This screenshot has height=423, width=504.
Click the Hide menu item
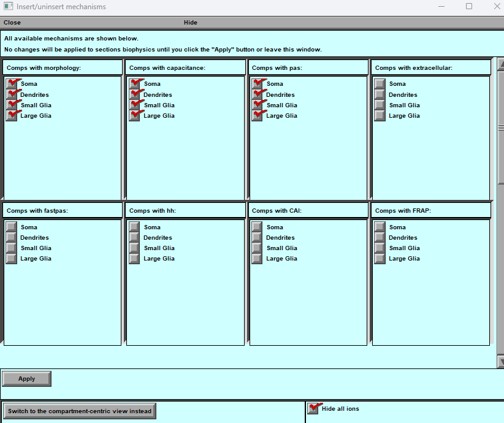tap(191, 23)
